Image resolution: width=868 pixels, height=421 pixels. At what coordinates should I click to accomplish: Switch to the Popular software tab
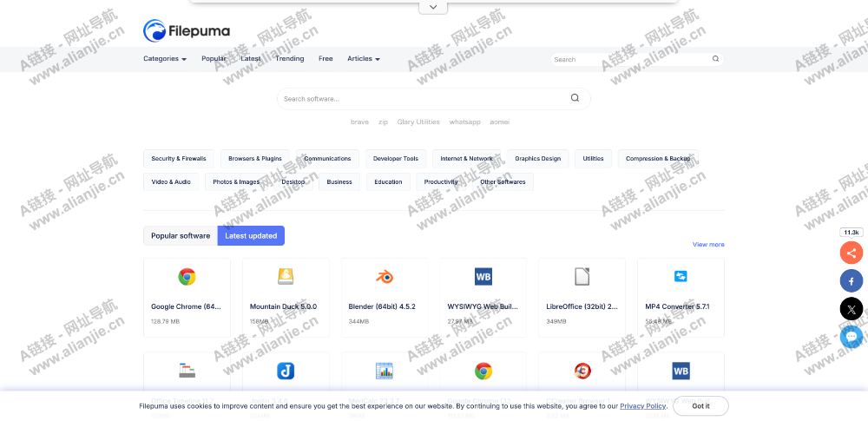click(181, 235)
